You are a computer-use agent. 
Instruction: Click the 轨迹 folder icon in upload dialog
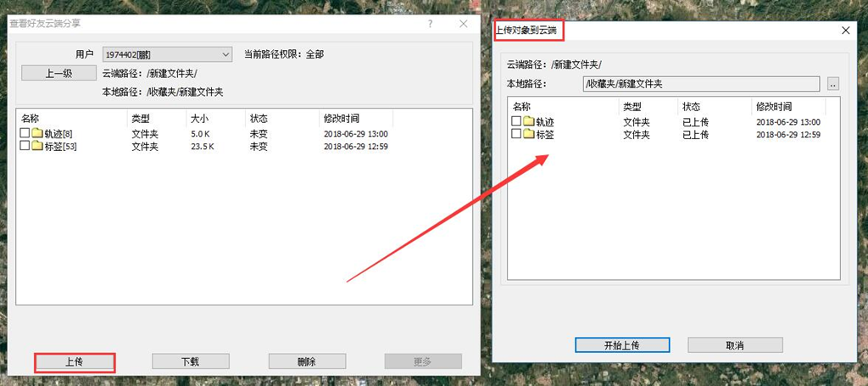(x=529, y=122)
